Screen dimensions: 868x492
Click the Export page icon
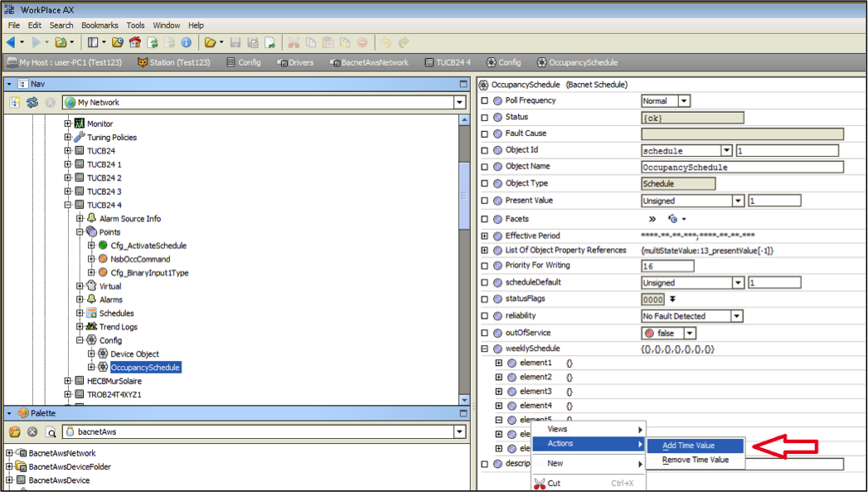(270, 42)
